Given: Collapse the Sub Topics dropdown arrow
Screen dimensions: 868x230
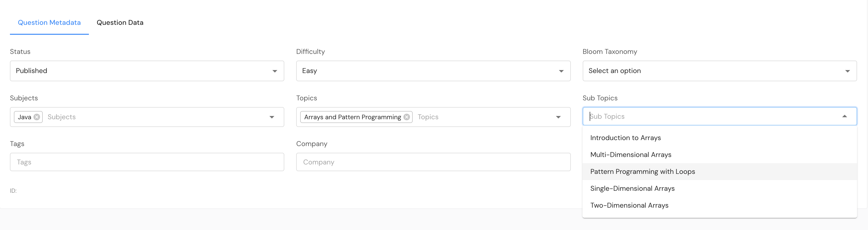Looking at the screenshot, I should (844, 116).
